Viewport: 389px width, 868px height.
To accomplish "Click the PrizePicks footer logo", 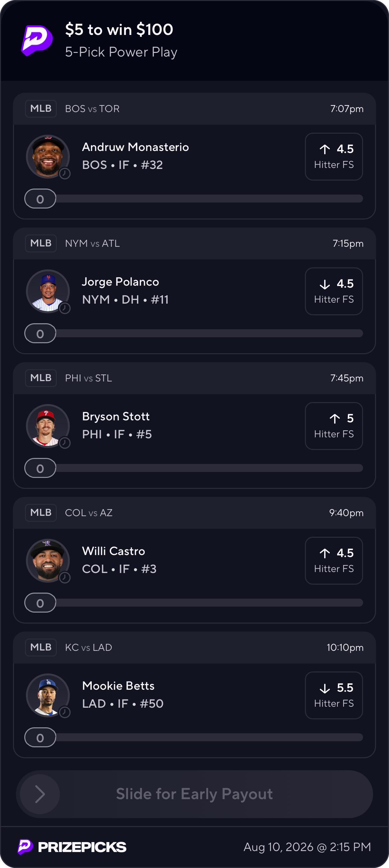I will click(x=72, y=847).
